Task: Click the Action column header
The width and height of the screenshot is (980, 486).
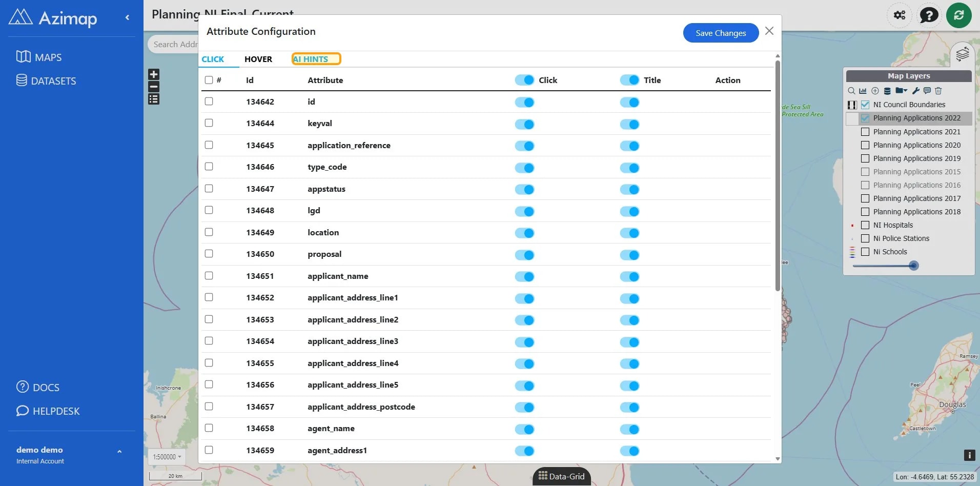Action: (x=728, y=80)
